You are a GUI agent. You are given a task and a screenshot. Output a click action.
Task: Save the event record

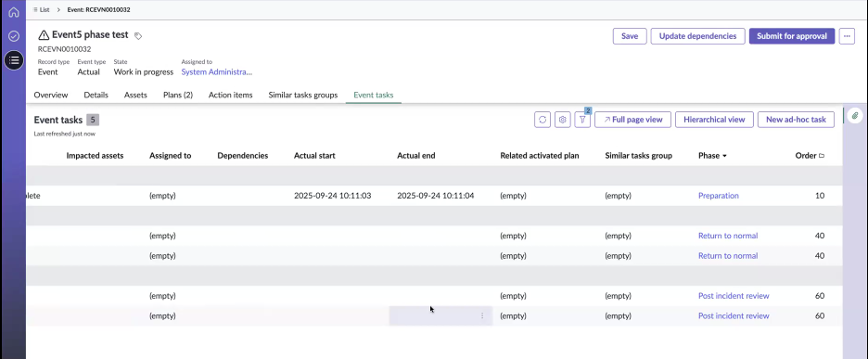tap(630, 36)
